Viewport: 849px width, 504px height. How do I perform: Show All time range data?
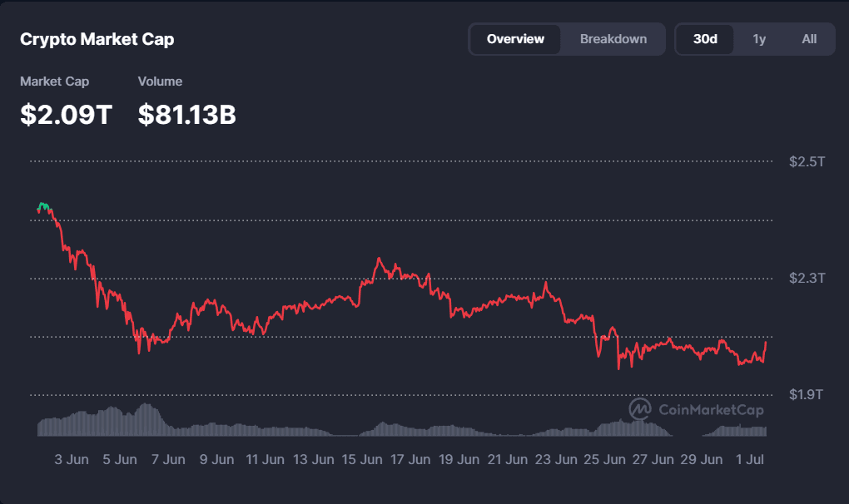(x=809, y=39)
